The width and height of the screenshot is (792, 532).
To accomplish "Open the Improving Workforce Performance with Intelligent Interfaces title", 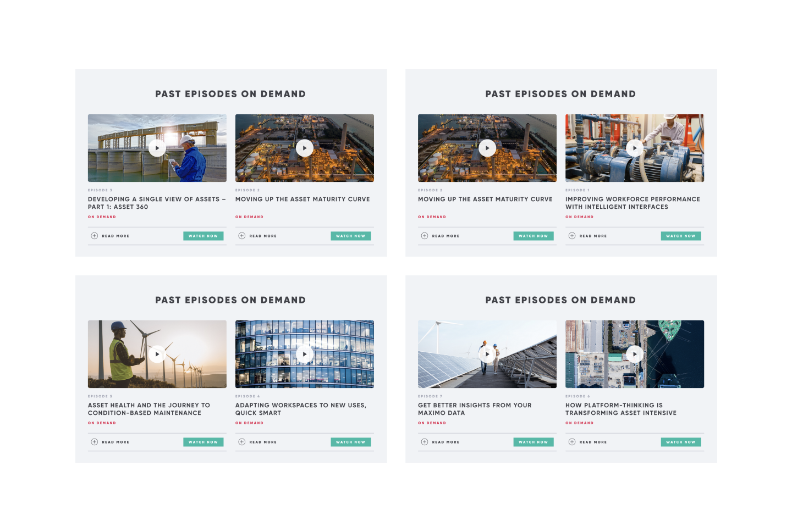I will pos(633,203).
